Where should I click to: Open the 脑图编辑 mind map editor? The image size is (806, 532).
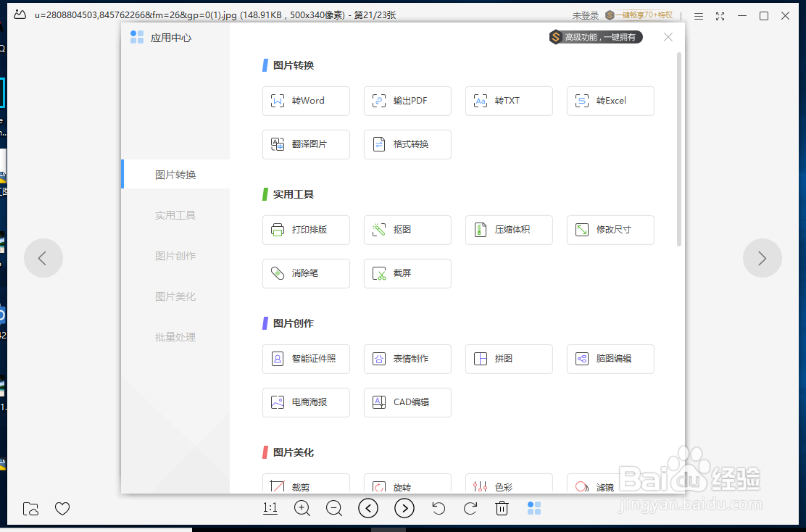(x=610, y=359)
